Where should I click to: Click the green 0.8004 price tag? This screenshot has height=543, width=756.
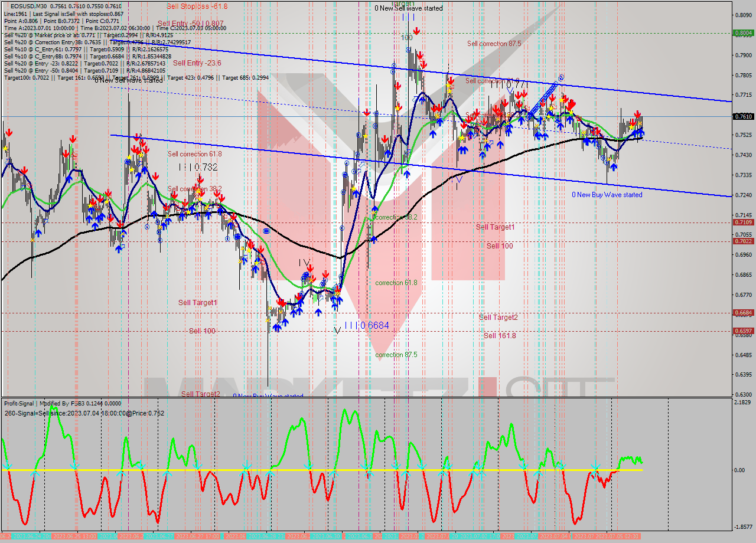point(742,33)
